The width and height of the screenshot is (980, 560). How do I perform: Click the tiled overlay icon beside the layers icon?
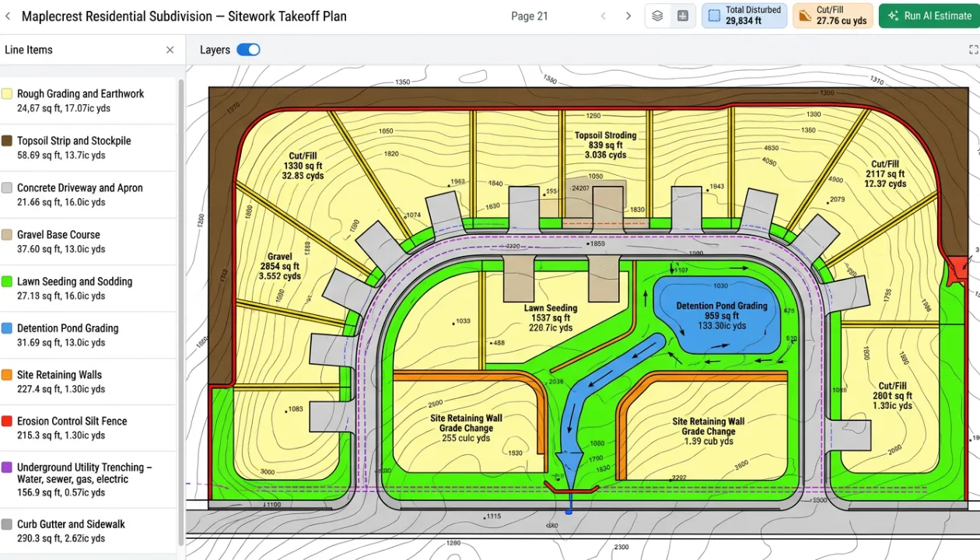coord(683,16)
